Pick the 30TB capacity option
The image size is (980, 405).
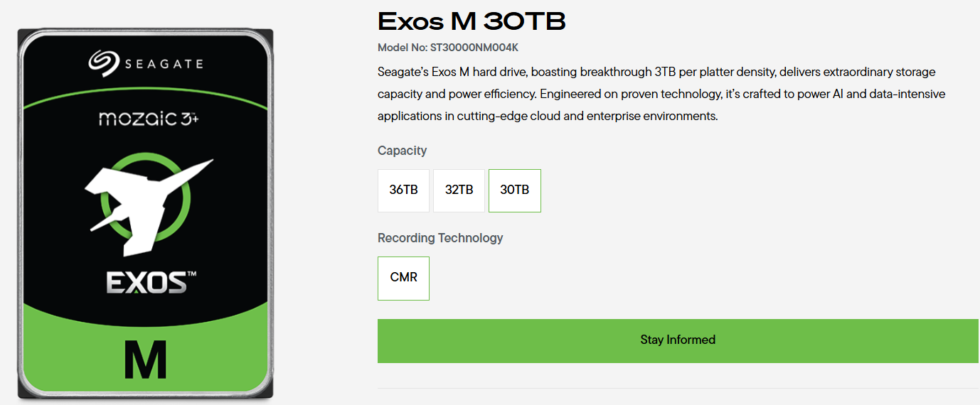point(515,190)
